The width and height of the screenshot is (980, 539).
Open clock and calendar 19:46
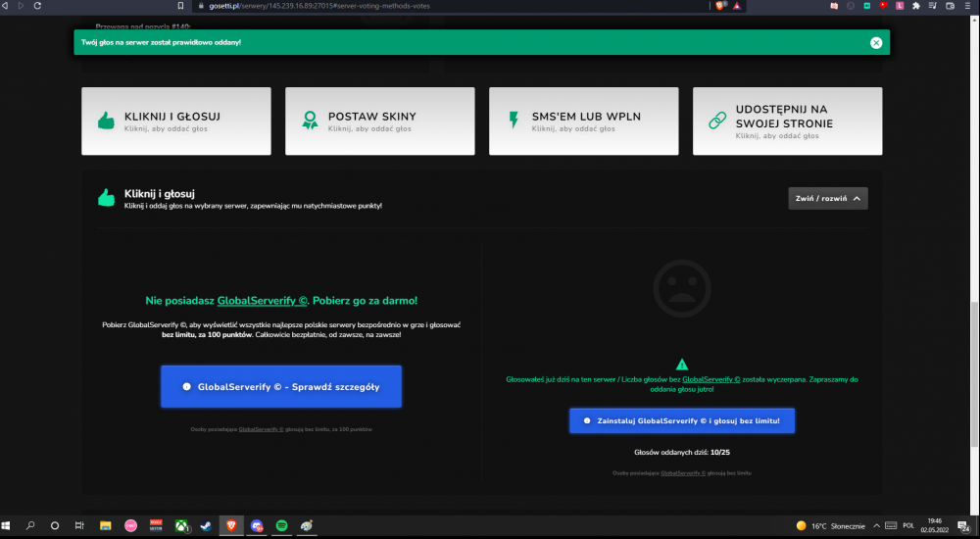[x=934, y=526]
